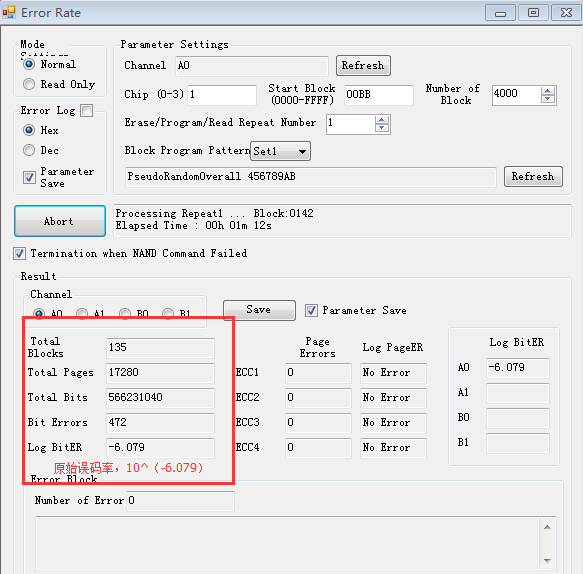
Task: Click the error list scrollbar down arrow
Action: (547, 561)
